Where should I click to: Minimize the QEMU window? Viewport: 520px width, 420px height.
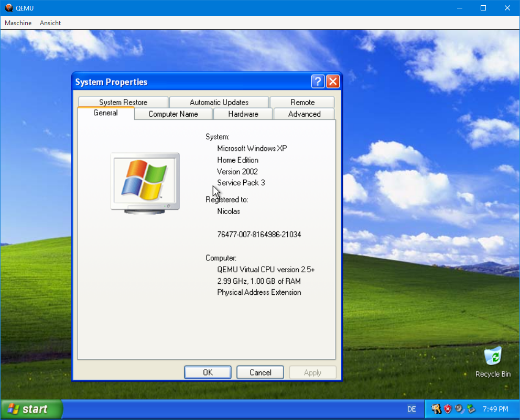coord(460,8)
